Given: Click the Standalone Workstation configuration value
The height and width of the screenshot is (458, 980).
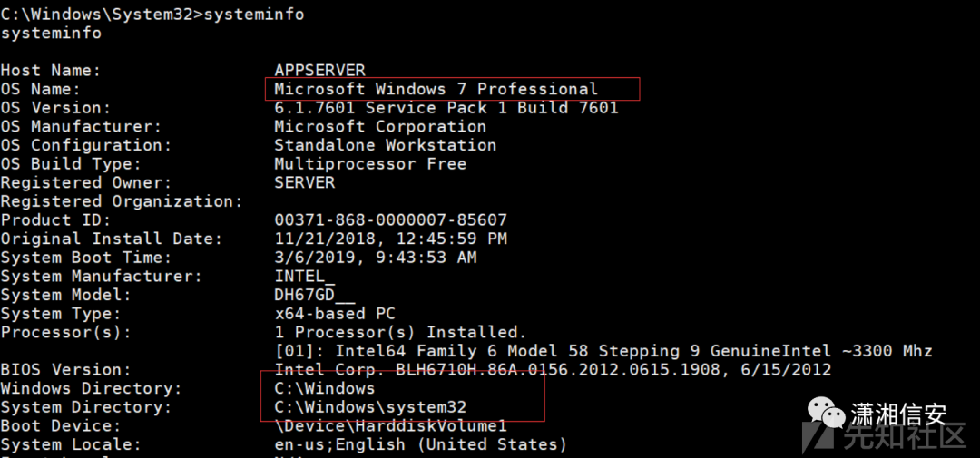Looking at the screenshot, I should (385, 145).
